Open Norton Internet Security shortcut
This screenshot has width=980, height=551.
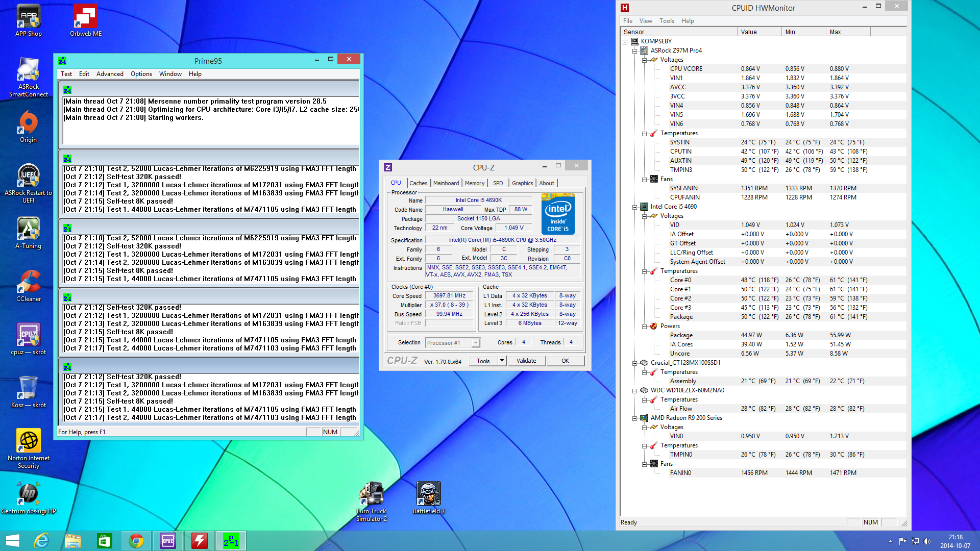click(x=29, y=441)
